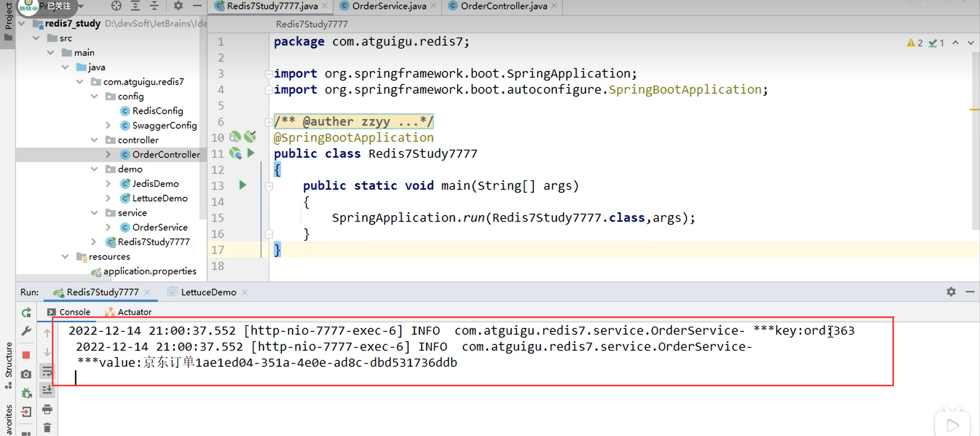Screen dimensions: 980x436
Task: Click the run arrow beside main method line 13
Action: point(243,185)
